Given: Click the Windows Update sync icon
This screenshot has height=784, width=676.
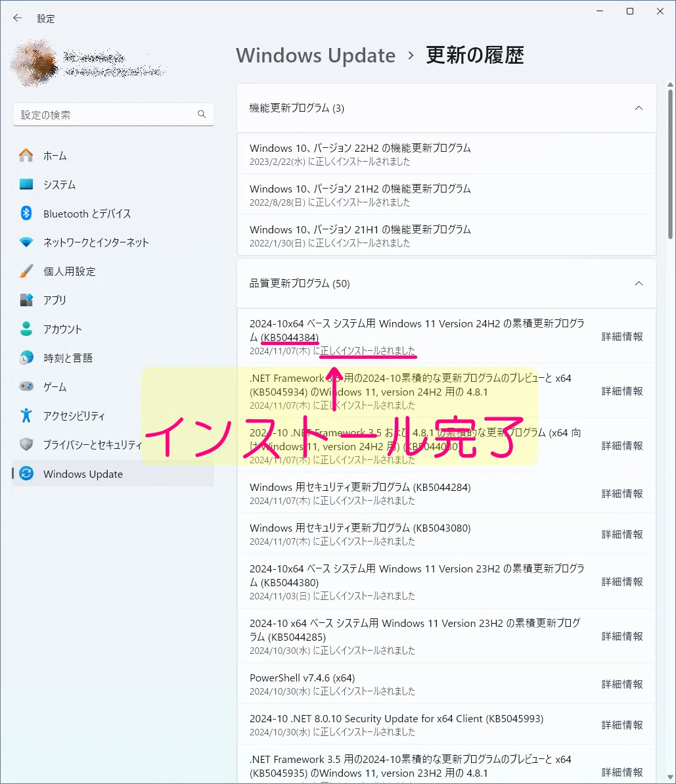Looking at the screenshot, I should (x=26, y=474).
